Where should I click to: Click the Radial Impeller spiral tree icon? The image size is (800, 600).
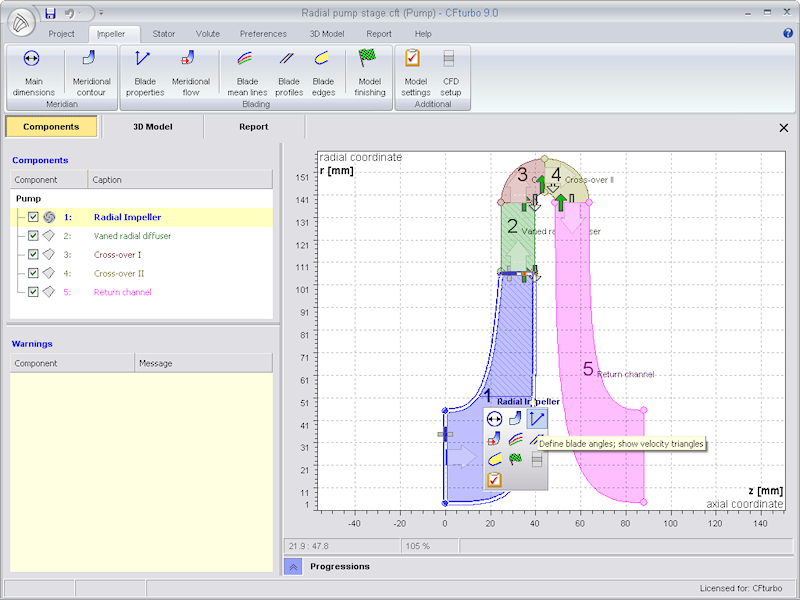tap(49, 217)
